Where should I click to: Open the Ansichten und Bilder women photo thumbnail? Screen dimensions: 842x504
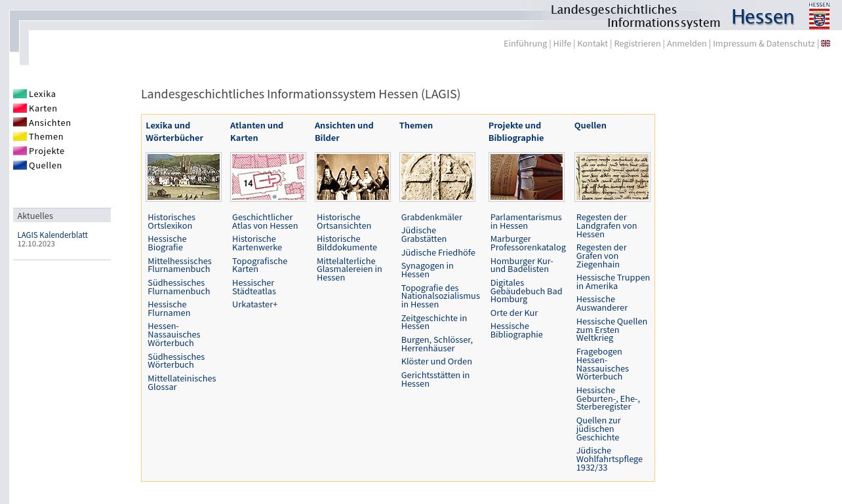click(x=353, y=177)
